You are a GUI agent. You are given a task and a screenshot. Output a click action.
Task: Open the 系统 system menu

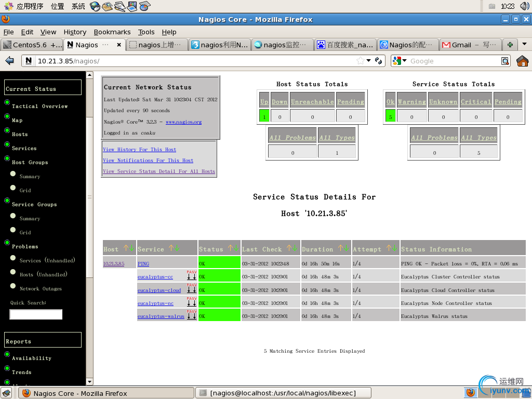pyautogui.click(x=78, y=6)
